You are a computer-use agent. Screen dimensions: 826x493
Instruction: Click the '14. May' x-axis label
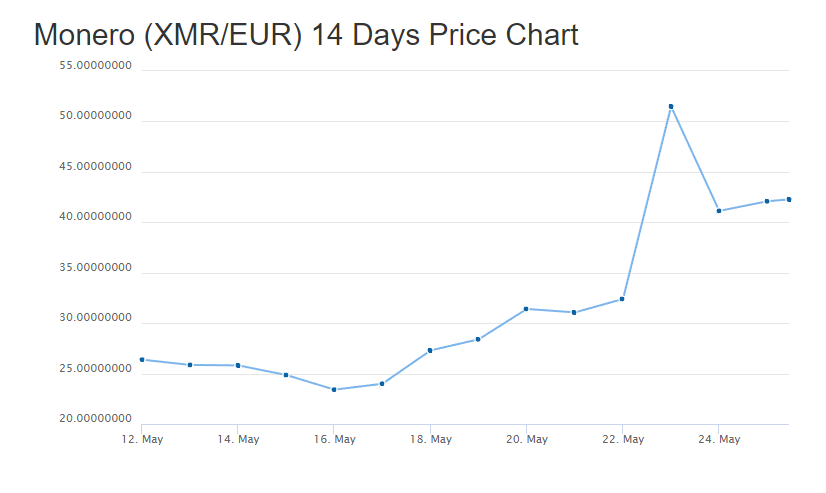pos(238,439)
